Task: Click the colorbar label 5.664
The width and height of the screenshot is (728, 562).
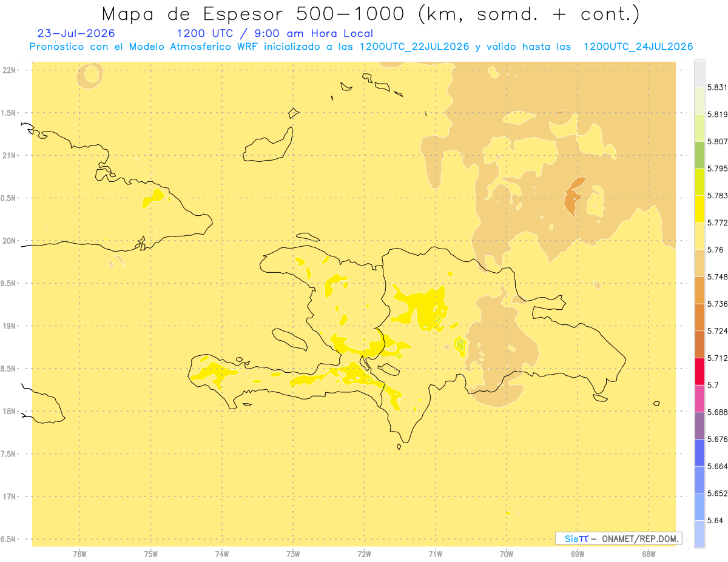Action: click(718, 466)
